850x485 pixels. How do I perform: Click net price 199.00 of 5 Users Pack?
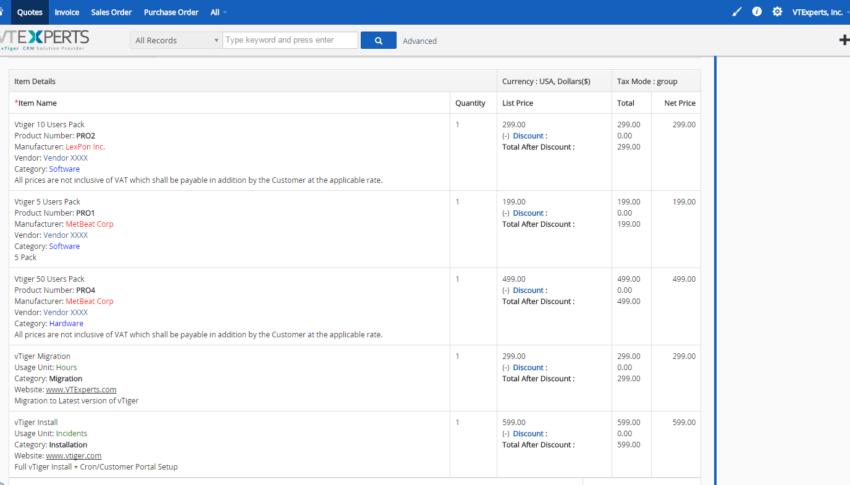tap(684, 202)
